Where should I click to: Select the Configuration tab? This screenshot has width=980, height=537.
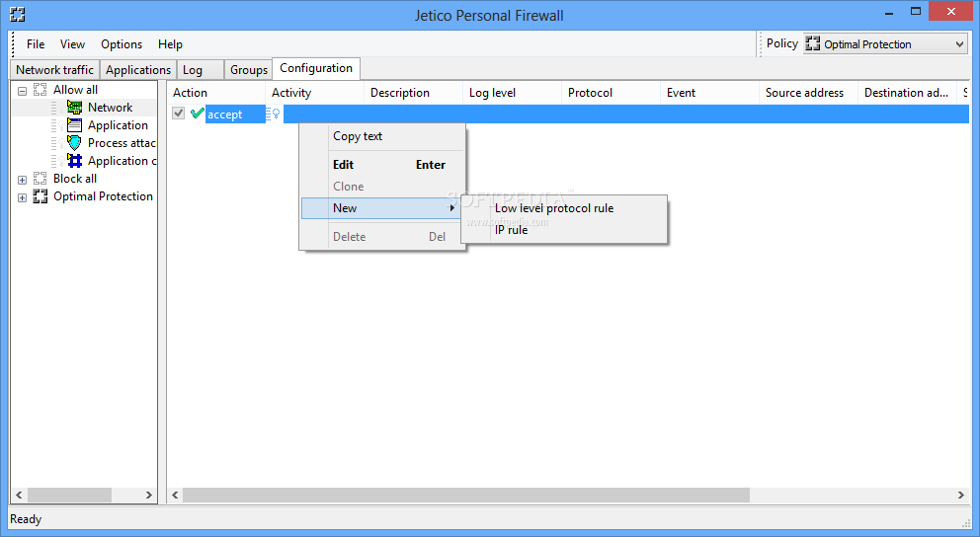click(316, 68)
